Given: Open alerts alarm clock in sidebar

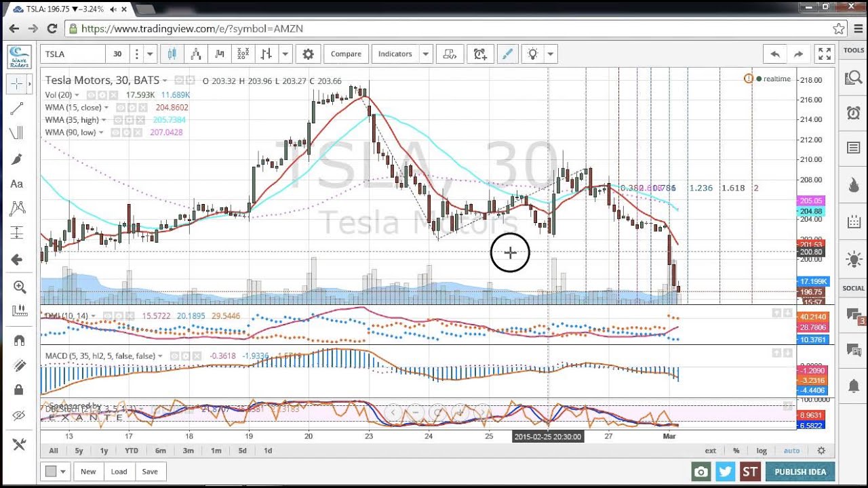Looking at the screenshot, I should tap(854, 113).
